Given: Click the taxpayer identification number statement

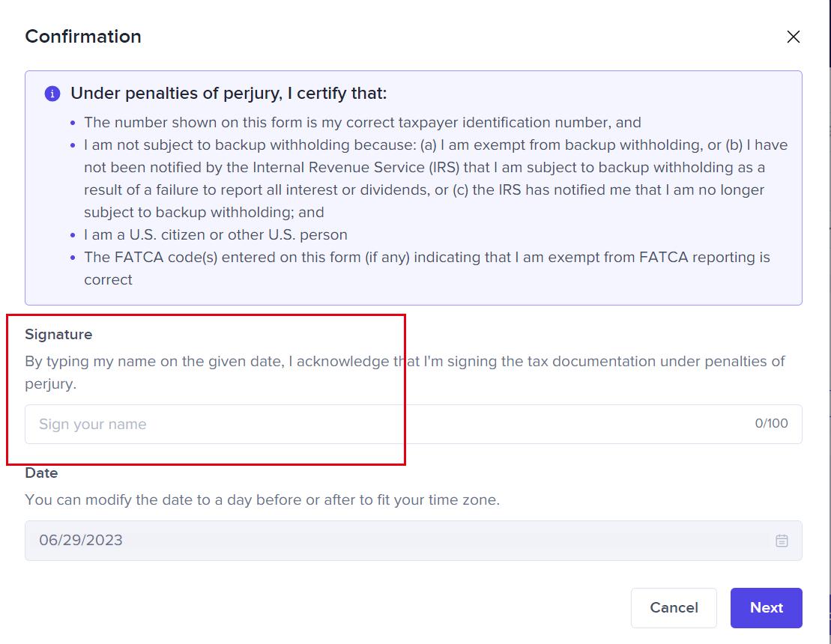Looking at the screenshot, I should (363, 122).
